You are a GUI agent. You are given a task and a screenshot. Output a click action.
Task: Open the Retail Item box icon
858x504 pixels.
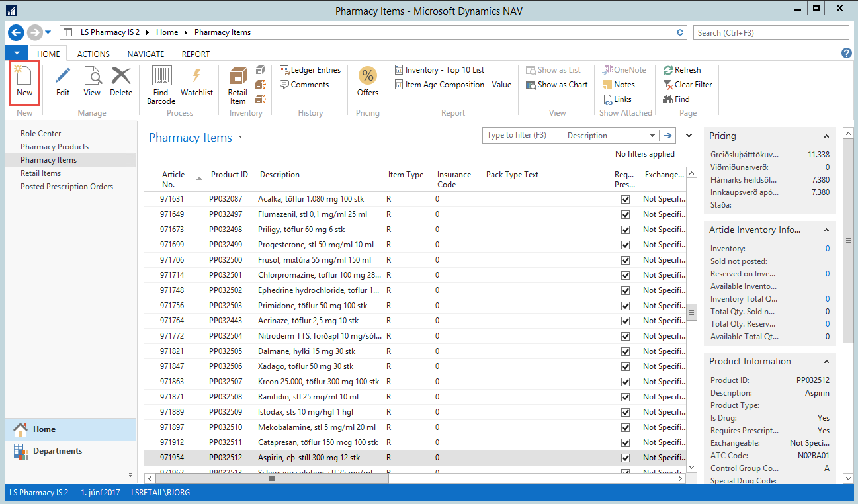click(x=237, y=77)
